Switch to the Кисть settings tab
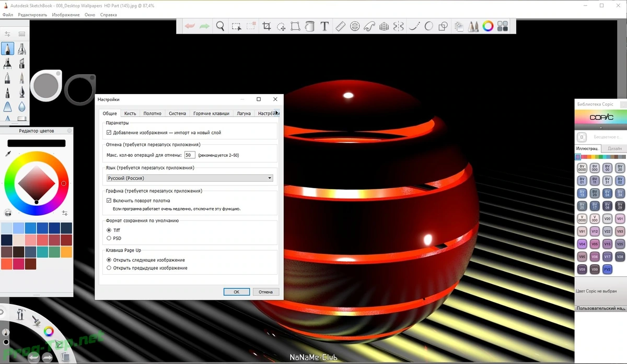 coord(130,113)
